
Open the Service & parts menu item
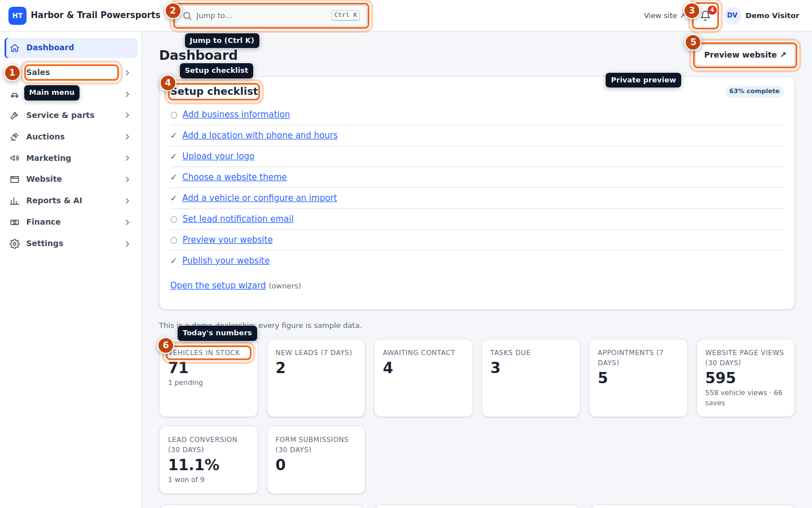pyautogui.click(x=71, y=115)
